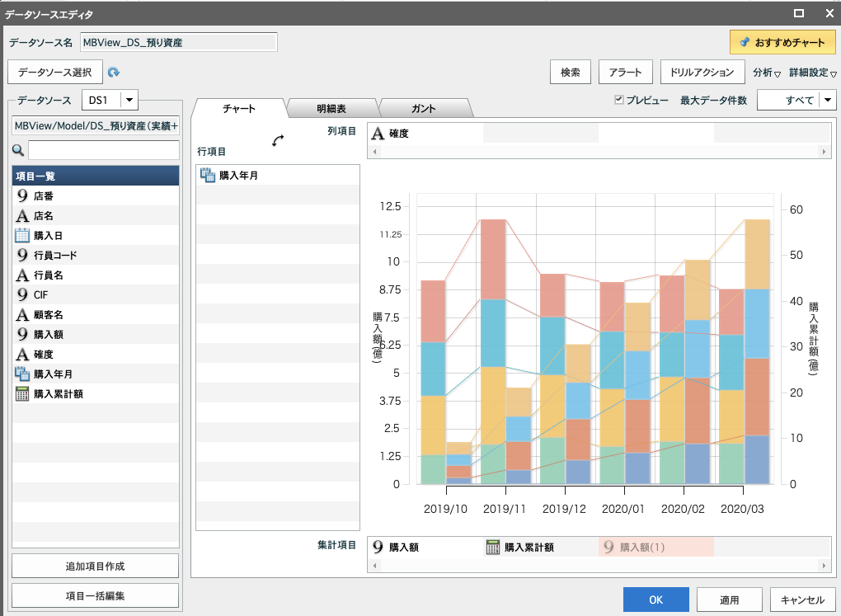Open the 最大データ件数 dropdown showing すべて
Image resolution: width=841 pixels, height=616 pixels.
coord(828,100)
